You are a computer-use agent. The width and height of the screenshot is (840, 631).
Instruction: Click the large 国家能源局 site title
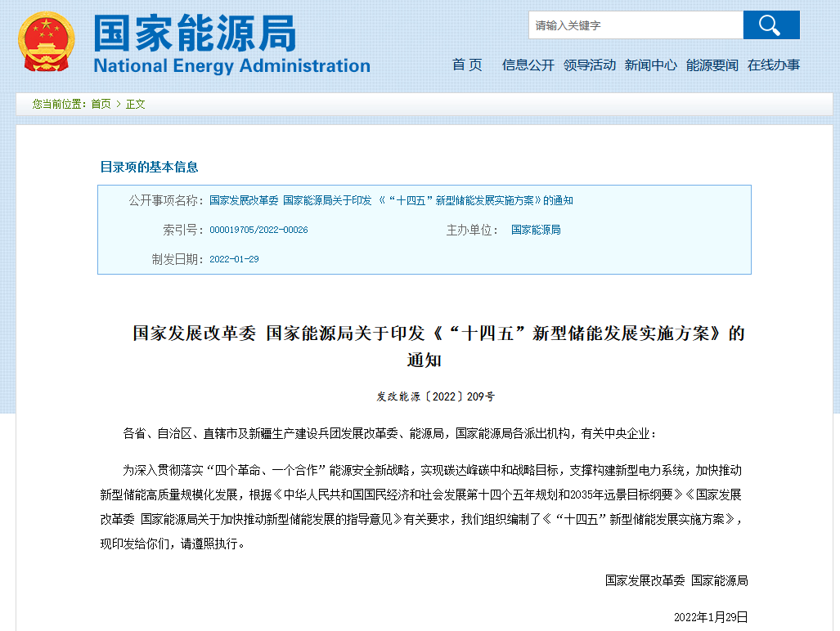tap(195, 34)
